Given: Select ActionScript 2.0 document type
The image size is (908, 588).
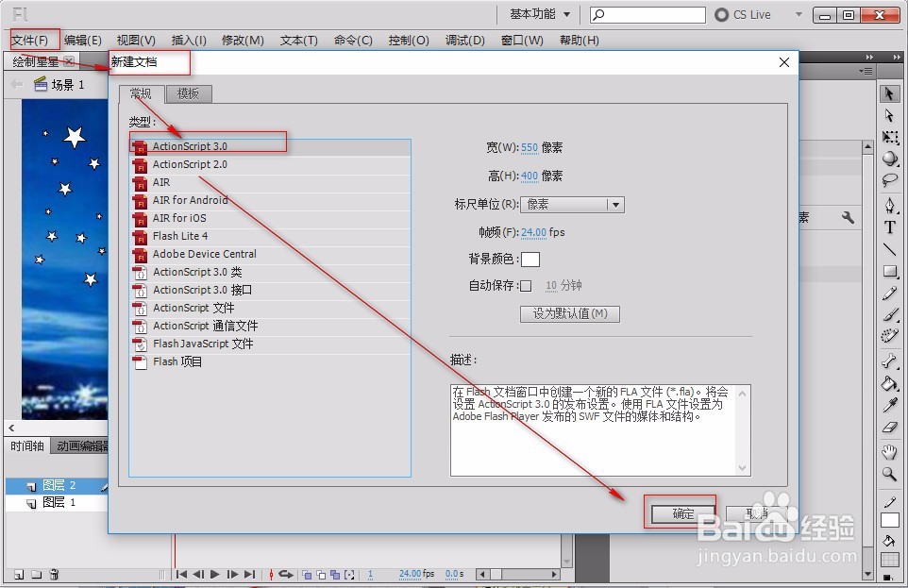Looking at the screenshot, I should click(270, 164).
